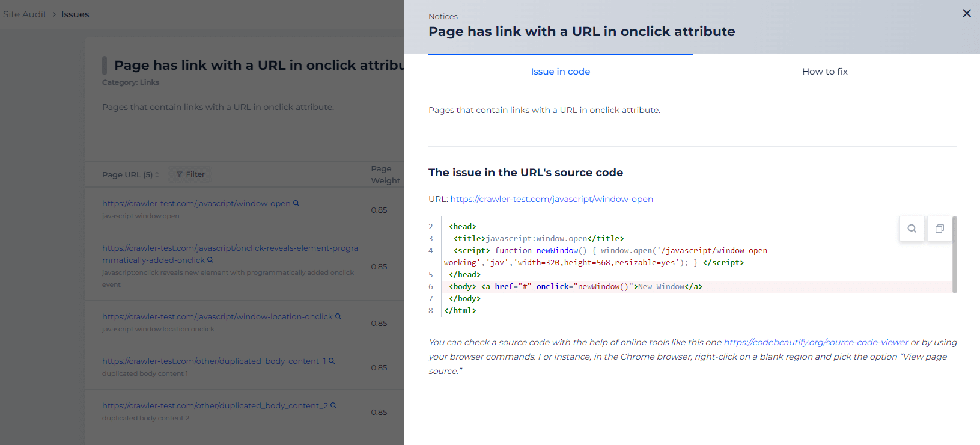
Task: Click the '<head>' code line 2
Action: coord(462,227)
